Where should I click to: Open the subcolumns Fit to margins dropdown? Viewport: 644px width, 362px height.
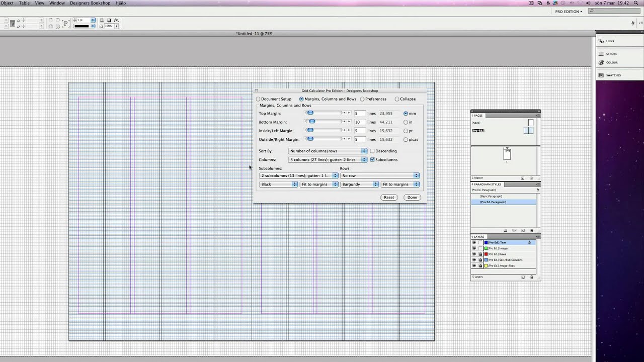point(319,184)
